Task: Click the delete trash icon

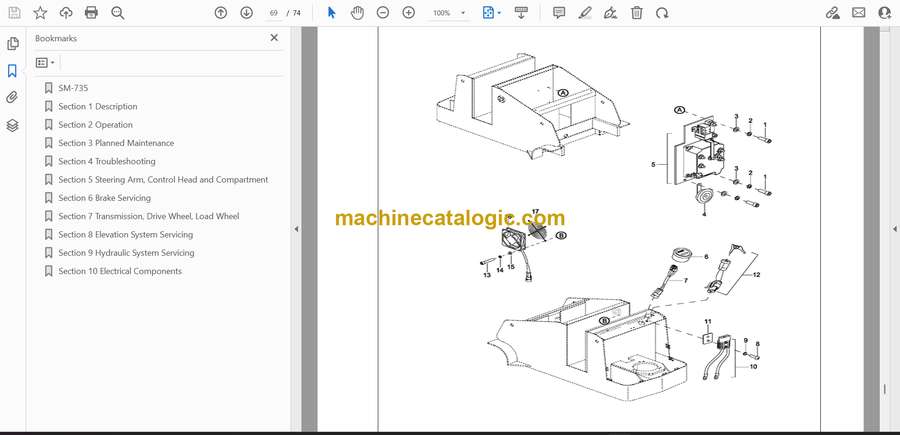Action: (x=637, y=13)
